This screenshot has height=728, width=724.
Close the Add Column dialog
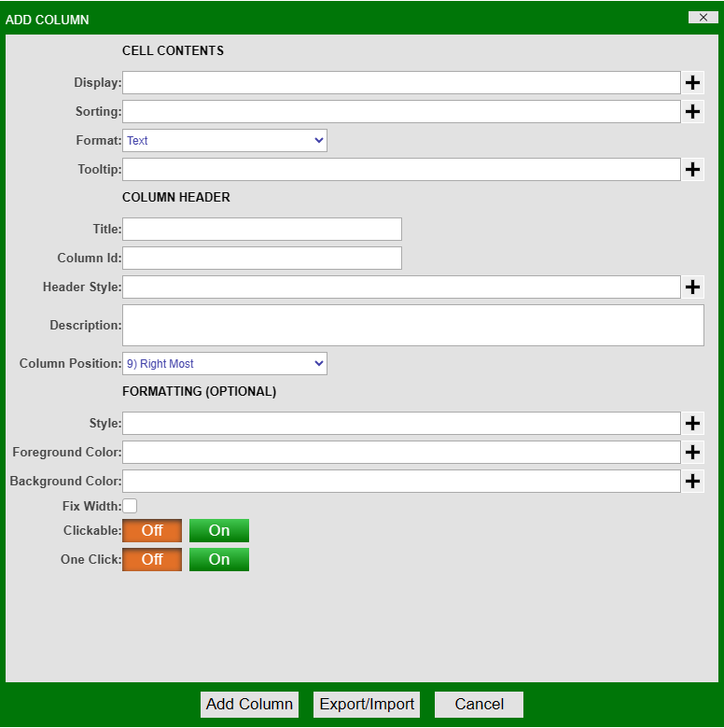point(703,17)
